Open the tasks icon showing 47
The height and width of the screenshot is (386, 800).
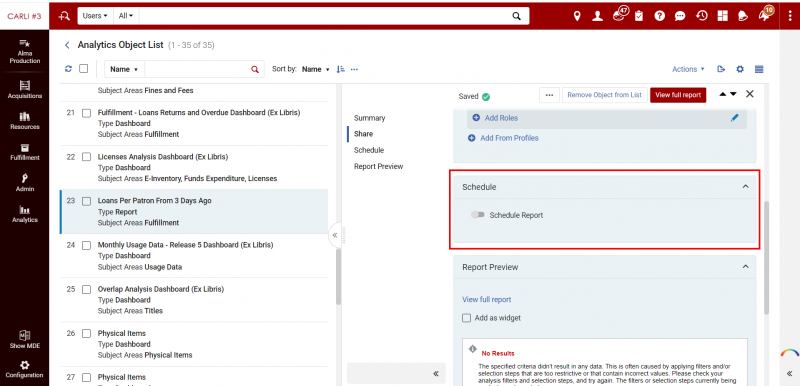coord(619,14)
